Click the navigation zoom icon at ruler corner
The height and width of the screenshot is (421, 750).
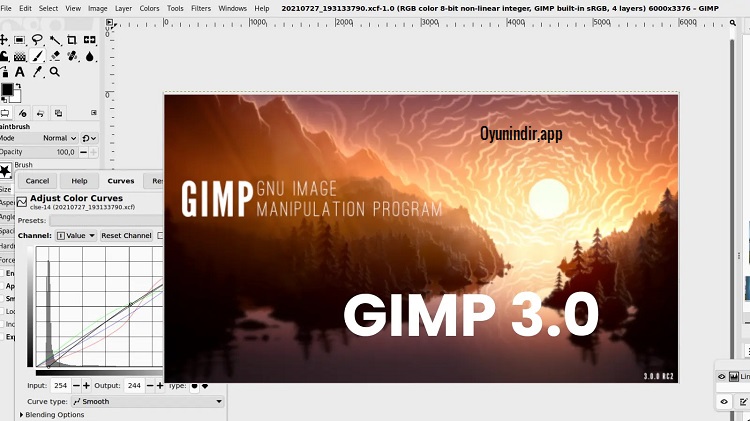733,22
